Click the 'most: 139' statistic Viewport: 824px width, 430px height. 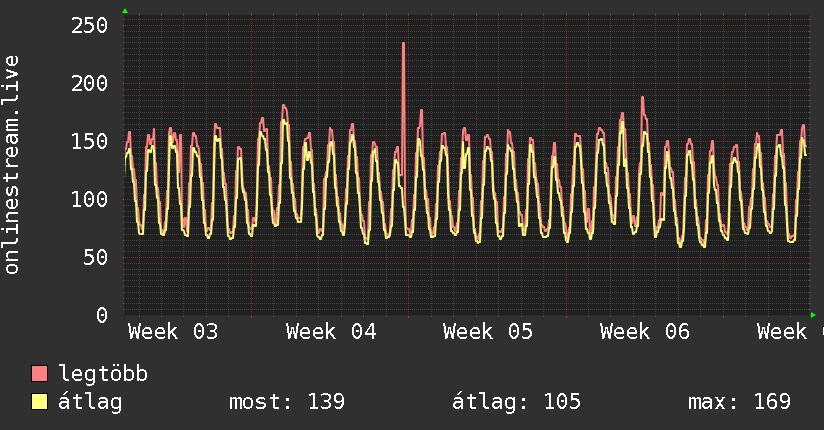click(x=287, y=402)
